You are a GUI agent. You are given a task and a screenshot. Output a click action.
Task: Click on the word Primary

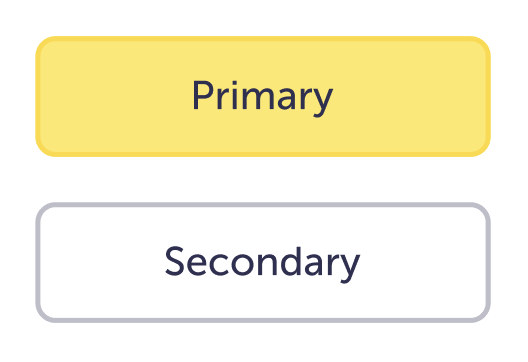click(x=263, y=98)
